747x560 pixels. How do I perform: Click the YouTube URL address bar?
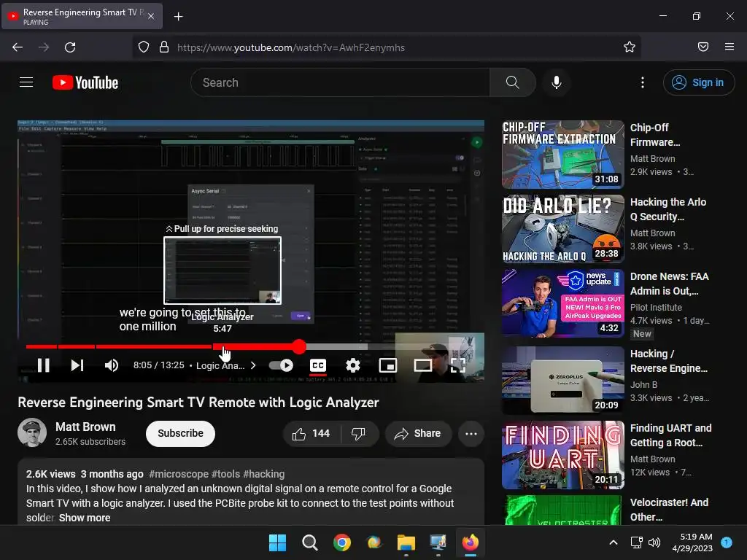[386, 47]
